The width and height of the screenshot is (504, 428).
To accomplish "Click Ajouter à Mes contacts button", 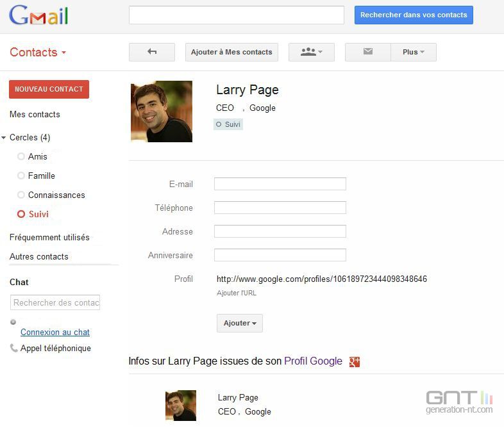I will click(x=231, y=52).
